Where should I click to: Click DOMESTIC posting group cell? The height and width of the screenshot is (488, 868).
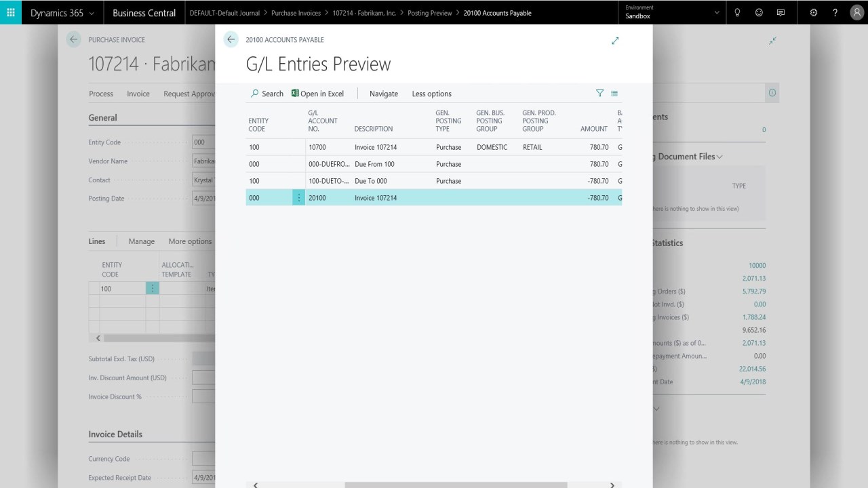(x=492, y=147)
